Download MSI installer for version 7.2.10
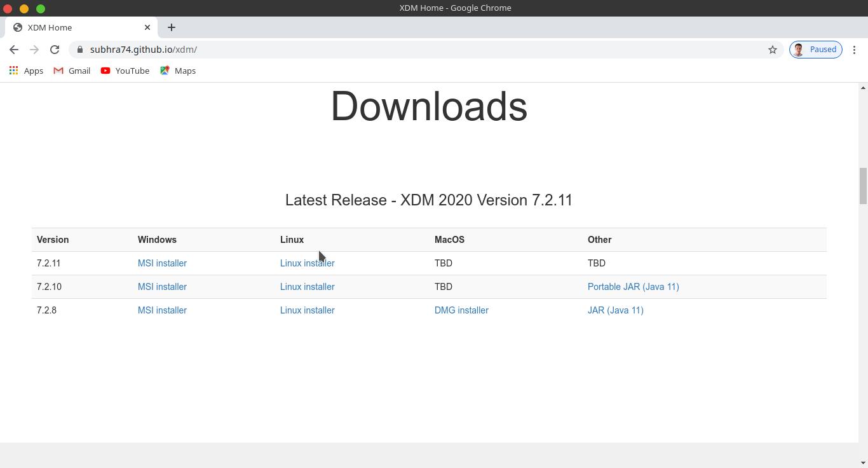This screenshot has height=468, width=868. pos(162,287)
